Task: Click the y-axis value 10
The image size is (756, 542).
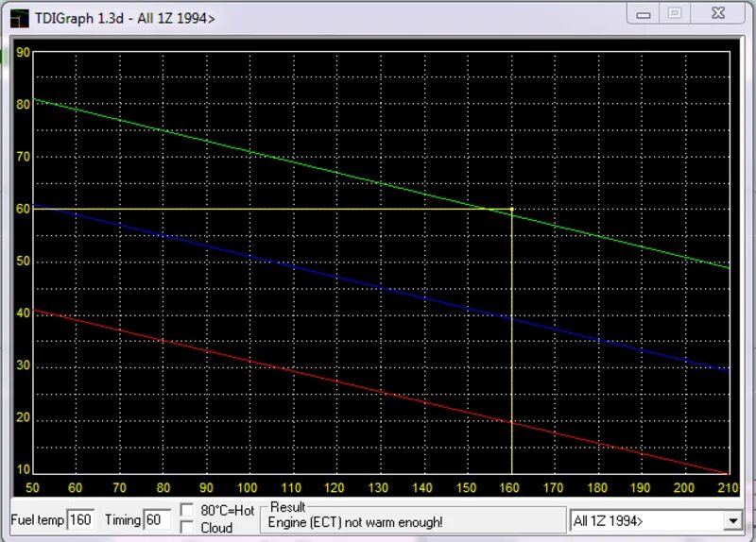Action: pos(23,469)
